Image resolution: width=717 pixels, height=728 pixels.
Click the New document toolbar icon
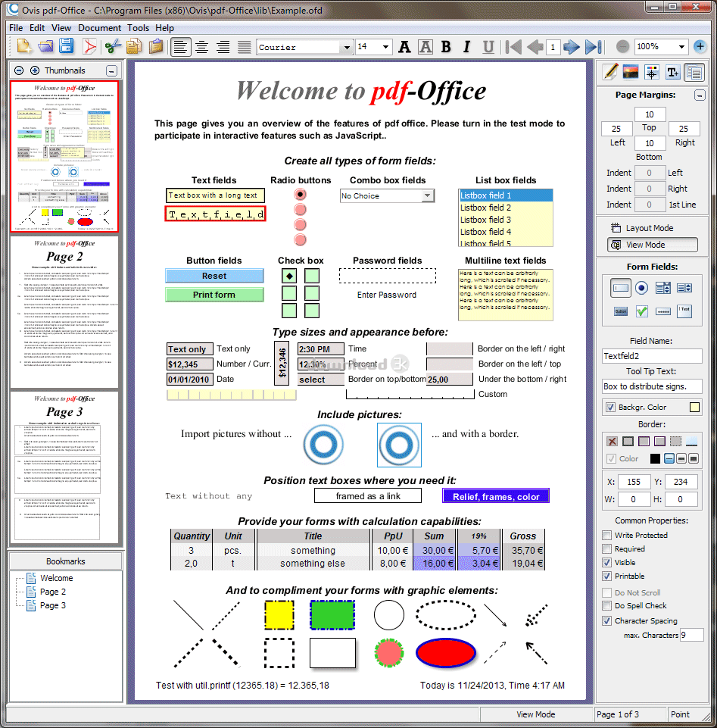point(24,46)
